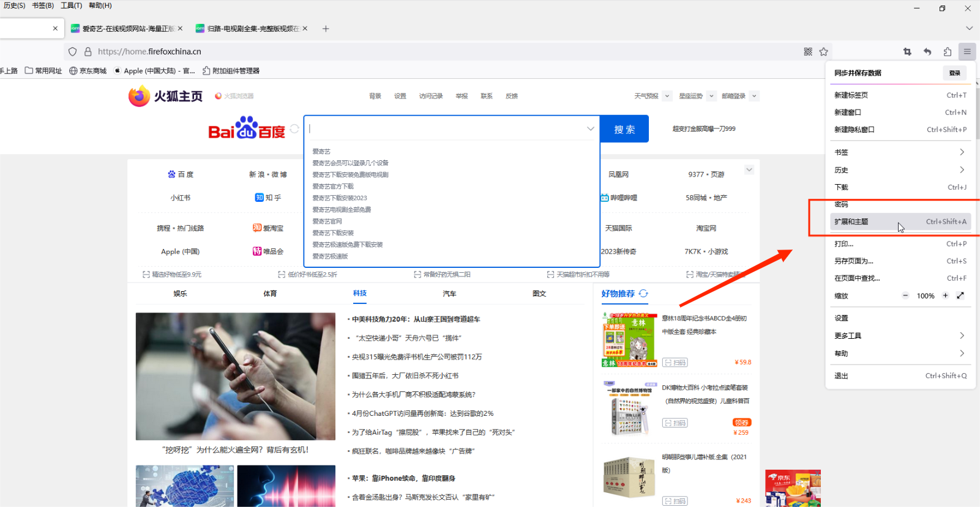Click the 登录 sync sign-in button
This screenshot has width=980, height=507.
point(954,73)
